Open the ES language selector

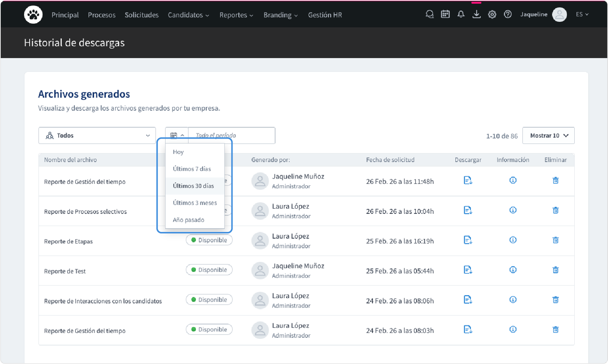(582, 14)
